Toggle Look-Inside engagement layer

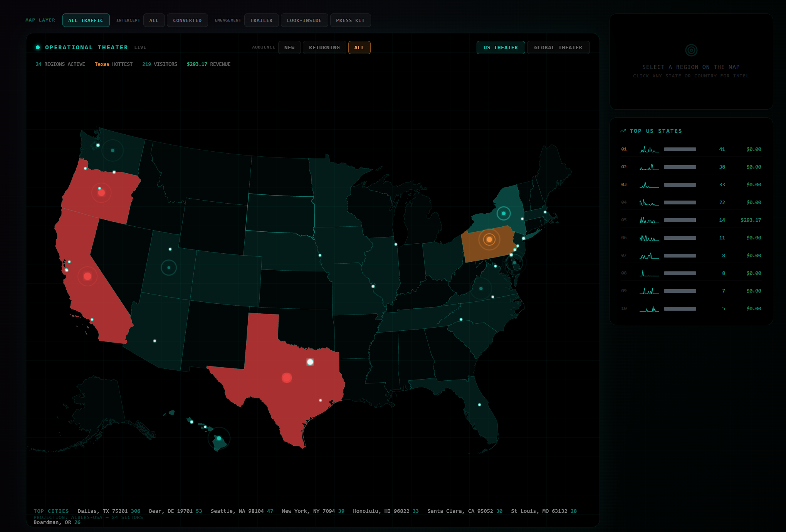tap(304, 20)
